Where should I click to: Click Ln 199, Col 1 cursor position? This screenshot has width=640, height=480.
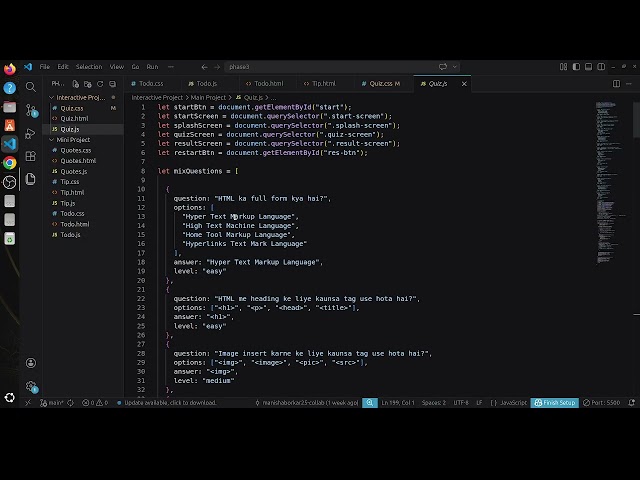pyautogui.click(x=398, y=402)
